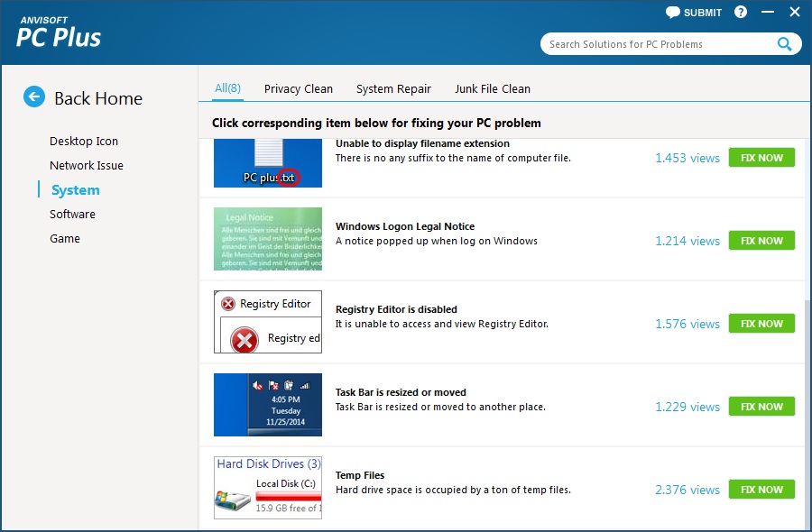
Task: Open the Legal Notice thumbnail
Action: 268,239
